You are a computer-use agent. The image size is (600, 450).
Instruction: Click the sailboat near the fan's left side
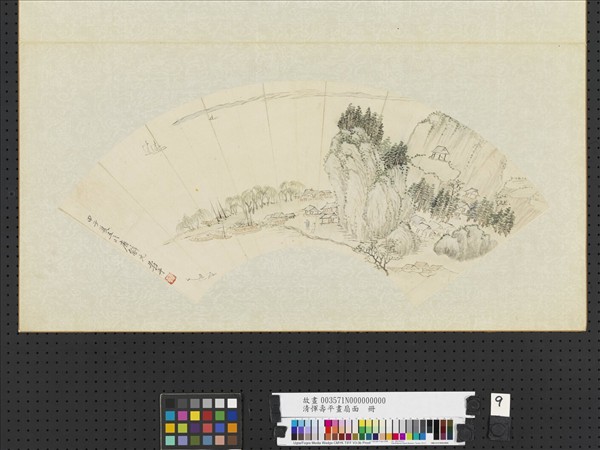coord(151,148)
